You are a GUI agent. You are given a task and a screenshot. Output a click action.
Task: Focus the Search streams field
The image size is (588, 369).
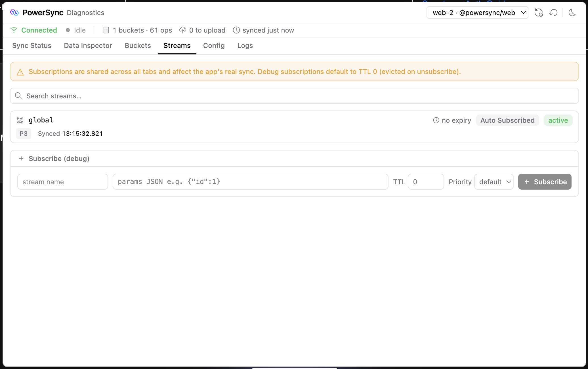pyautogui.click(x=294, y=96)
